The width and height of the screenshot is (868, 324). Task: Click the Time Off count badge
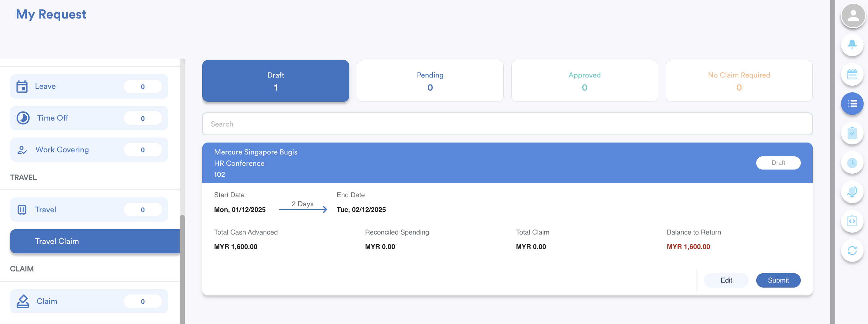point(143,118)
